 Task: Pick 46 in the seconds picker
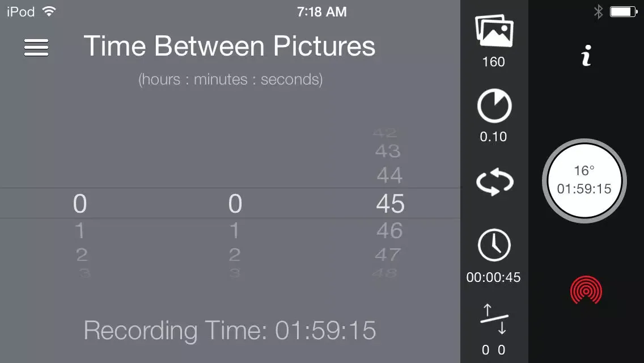389,231
